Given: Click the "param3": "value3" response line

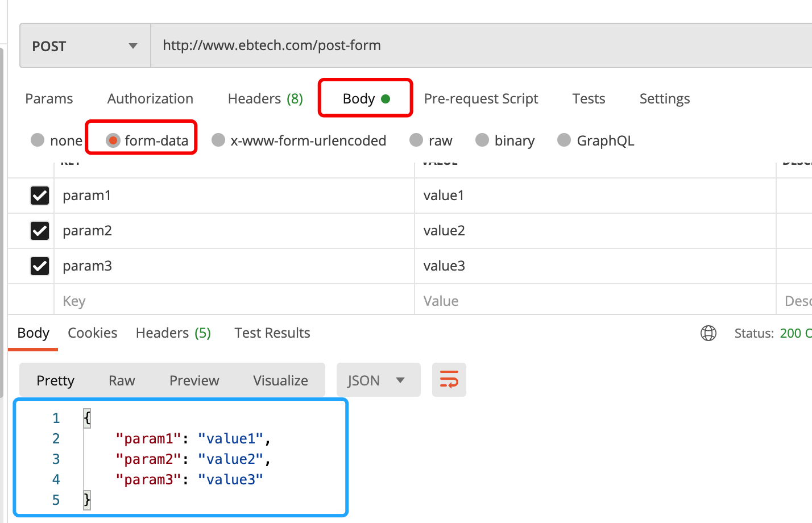Looking at the screenshot, I should pos(189,479).
